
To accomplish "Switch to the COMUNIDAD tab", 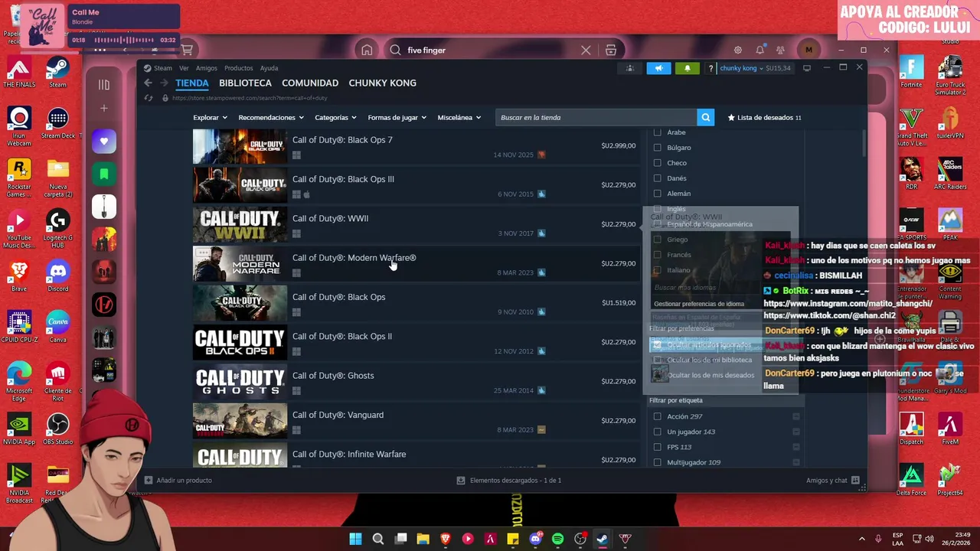I will (x=310, y=83).
